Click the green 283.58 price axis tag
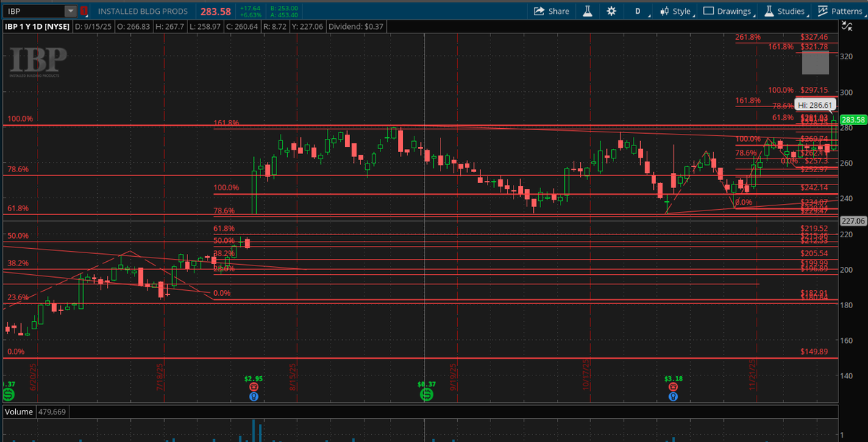 pyautogui.click(x=854, y=120)
